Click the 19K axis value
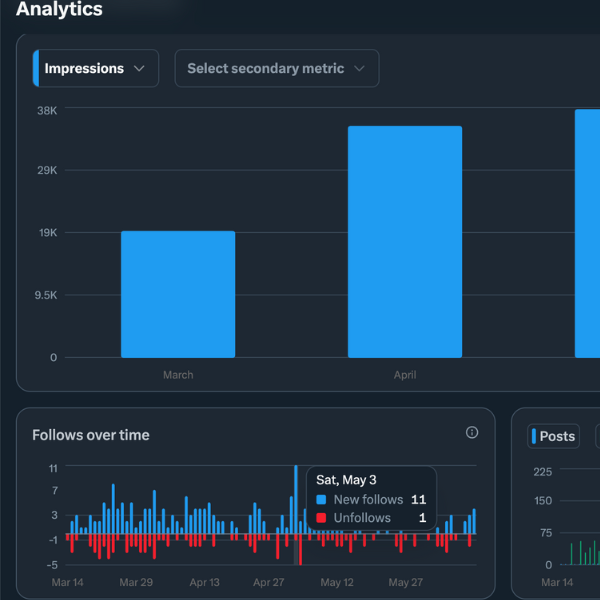Image resolution: width=600 pixels, height=600 pixels. point(48,233)
